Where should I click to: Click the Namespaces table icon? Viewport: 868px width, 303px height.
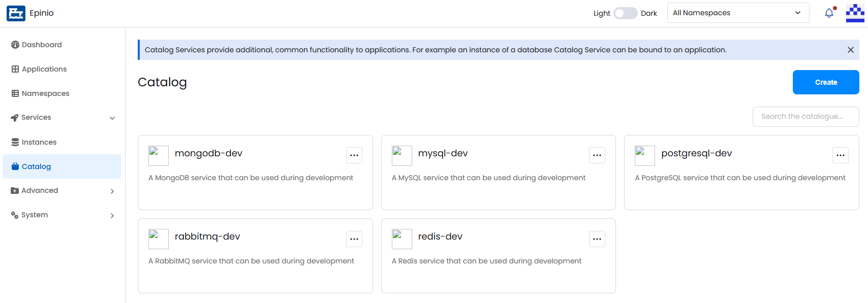tap(15, 93)
